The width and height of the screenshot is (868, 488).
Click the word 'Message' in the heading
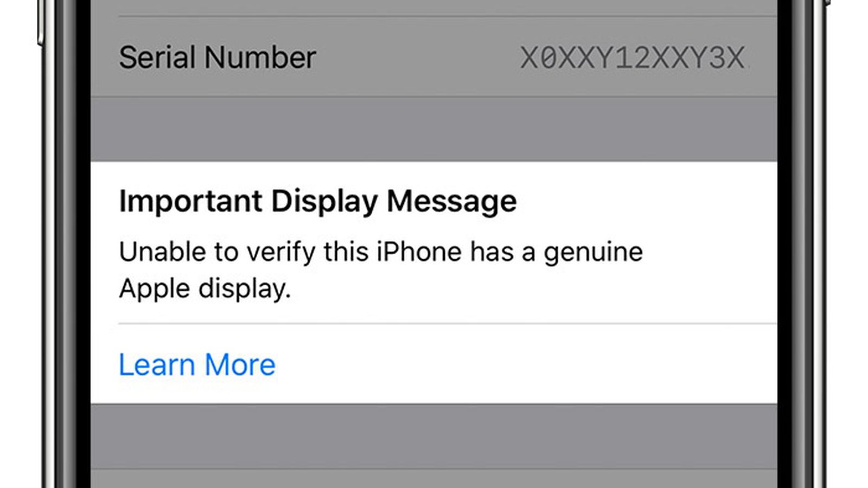point(451,201)
